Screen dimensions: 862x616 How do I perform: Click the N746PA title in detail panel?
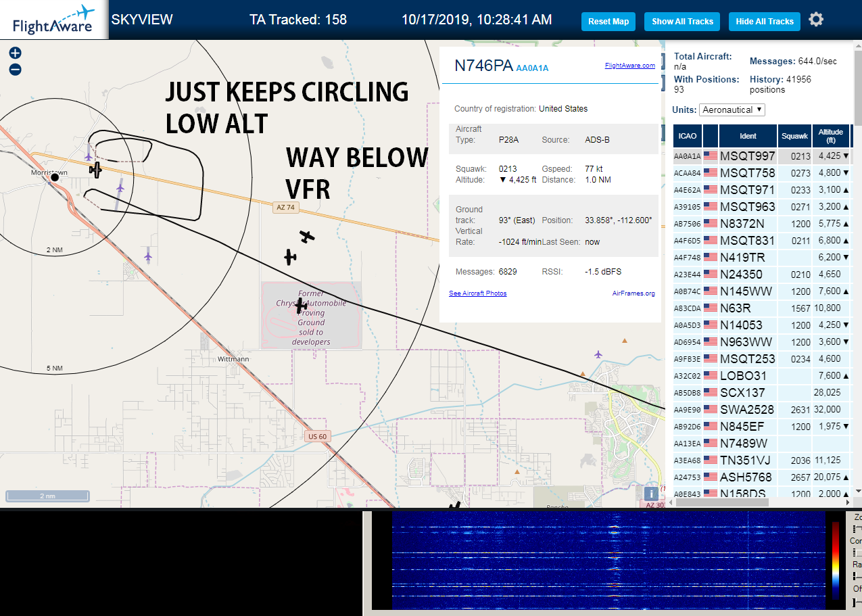point(483,66)
